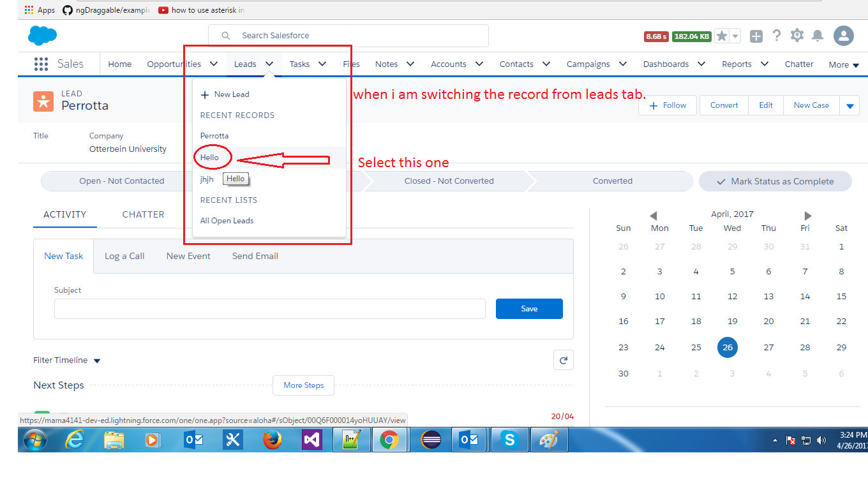The width and height of the screenshot is (868, 490).
Task: Click the Convert button
Action: [724, 106]
